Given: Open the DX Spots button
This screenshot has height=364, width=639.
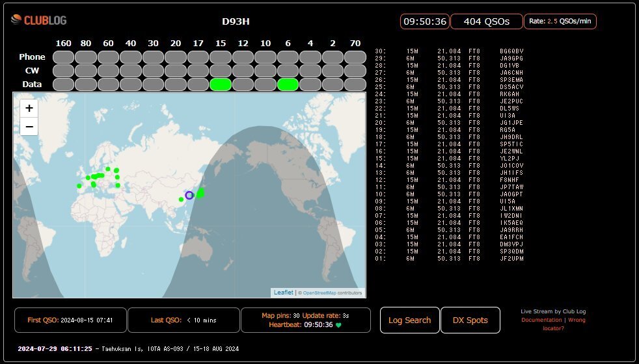Looking at the screenshot, I should point(470,320).
